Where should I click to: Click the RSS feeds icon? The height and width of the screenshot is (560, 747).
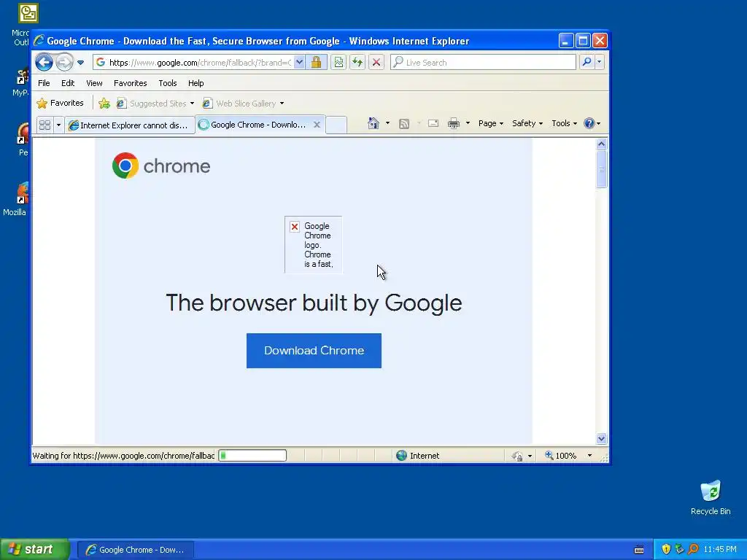click(404, 124)
